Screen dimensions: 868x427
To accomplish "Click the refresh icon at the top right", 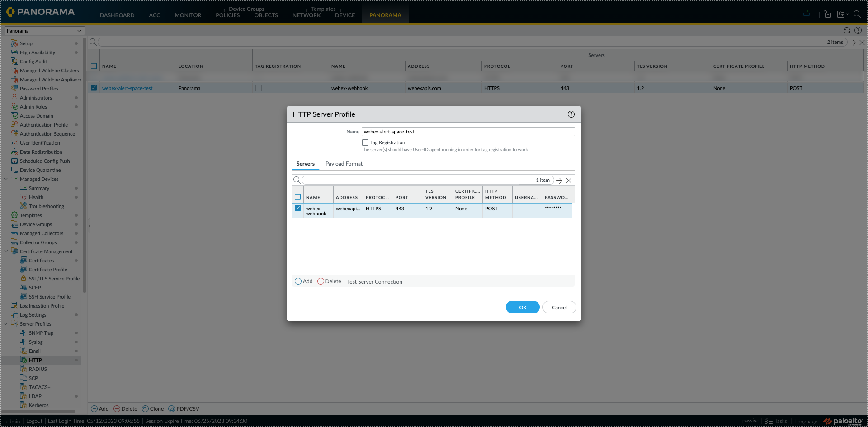I will (846, 30).
